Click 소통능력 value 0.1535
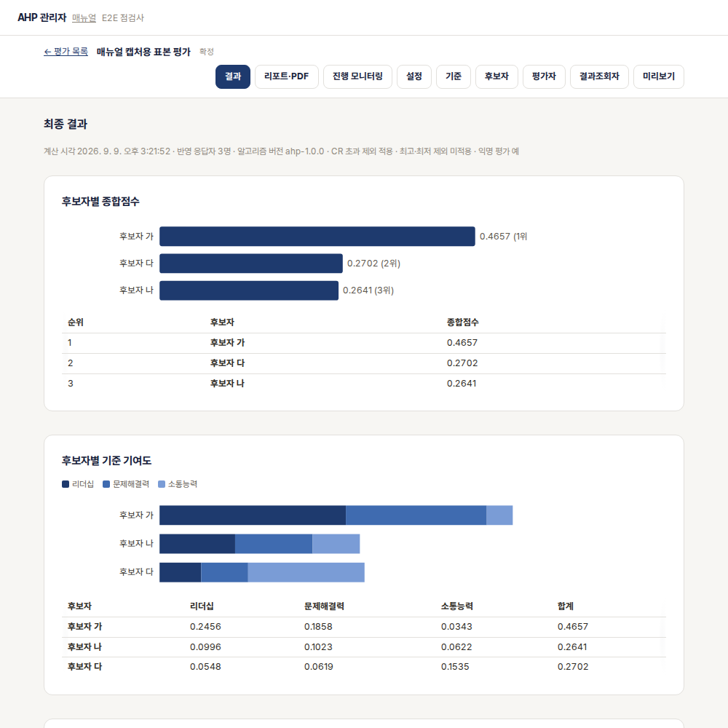Viewport: 728px width, 728px height. click(x=455, y=667)
